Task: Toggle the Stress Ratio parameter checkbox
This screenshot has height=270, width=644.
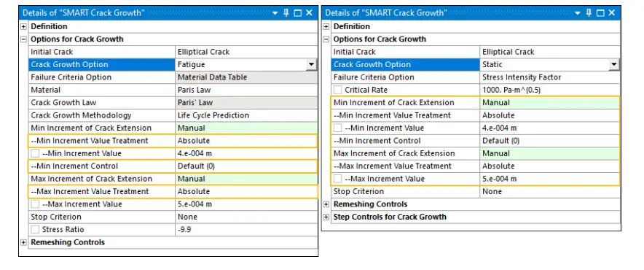Action: point(35,230)
